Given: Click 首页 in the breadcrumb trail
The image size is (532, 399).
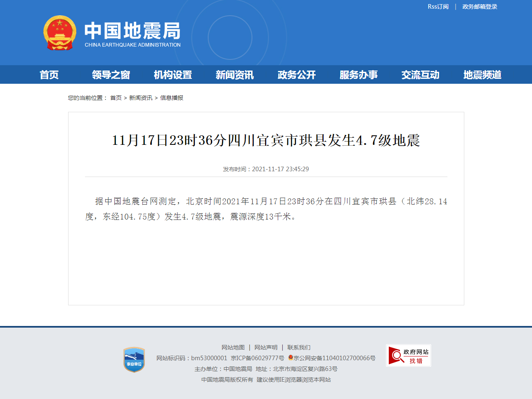Looking at the screenshot, I should point(116,98).
